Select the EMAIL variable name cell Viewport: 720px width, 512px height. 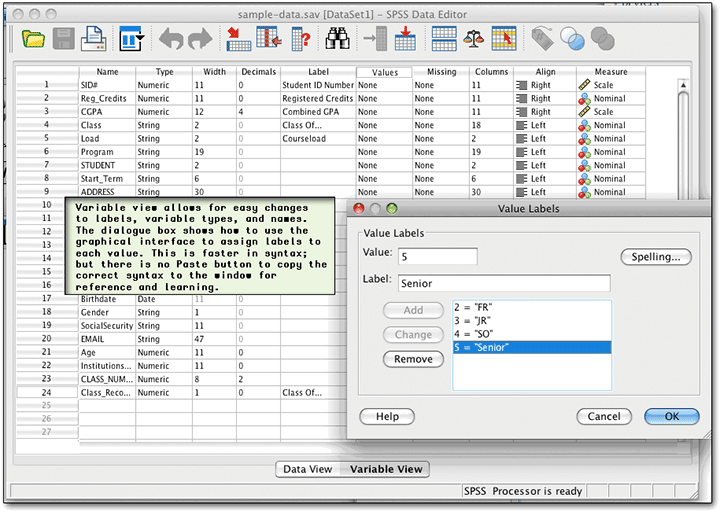pos(107,339)
